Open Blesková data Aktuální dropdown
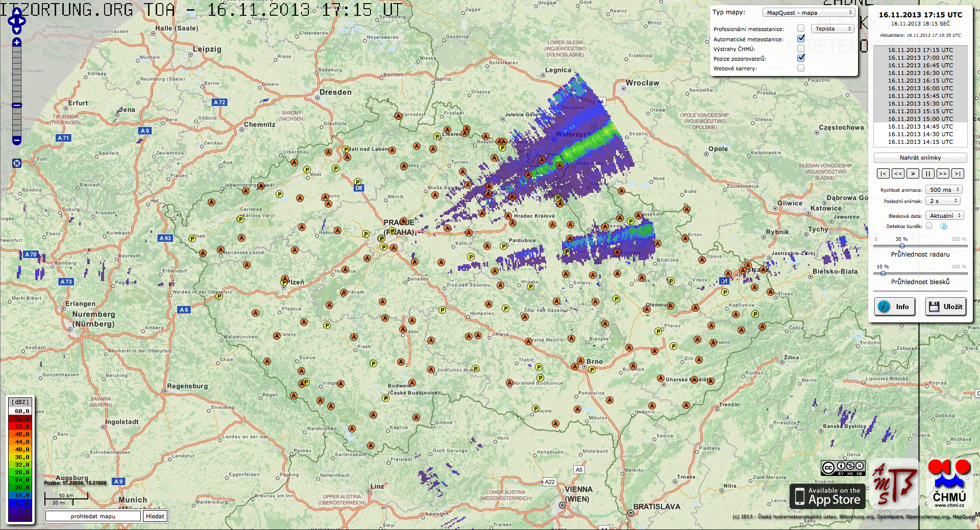The width and height of the screenshot is (980, 530). (x=945, y=216)
